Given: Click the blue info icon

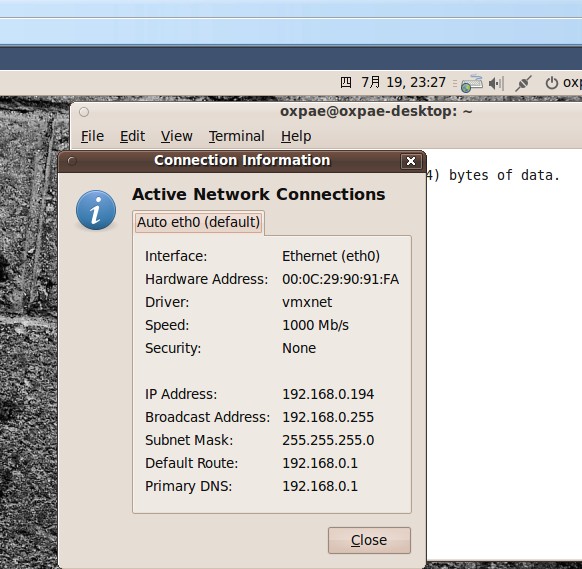Looking at the screenshot, I should pyautogui.click(x=96, y=210).
